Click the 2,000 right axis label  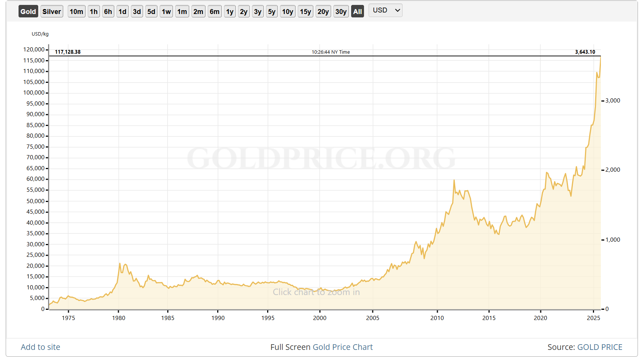[x=613, y=169]
